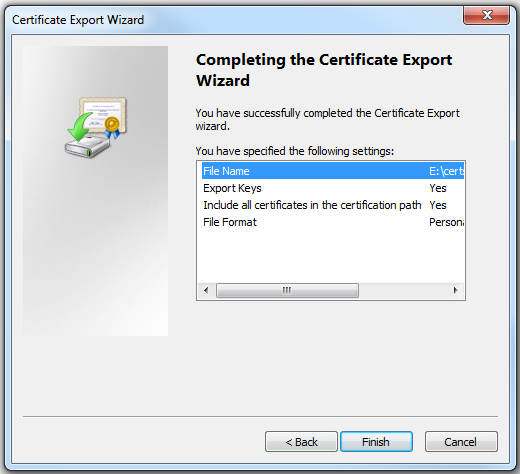Image resolution: width=520 pixels, height=474 pixels.
Task: Close the Certificate Export Wizard window
Action: tap(486, 15)
